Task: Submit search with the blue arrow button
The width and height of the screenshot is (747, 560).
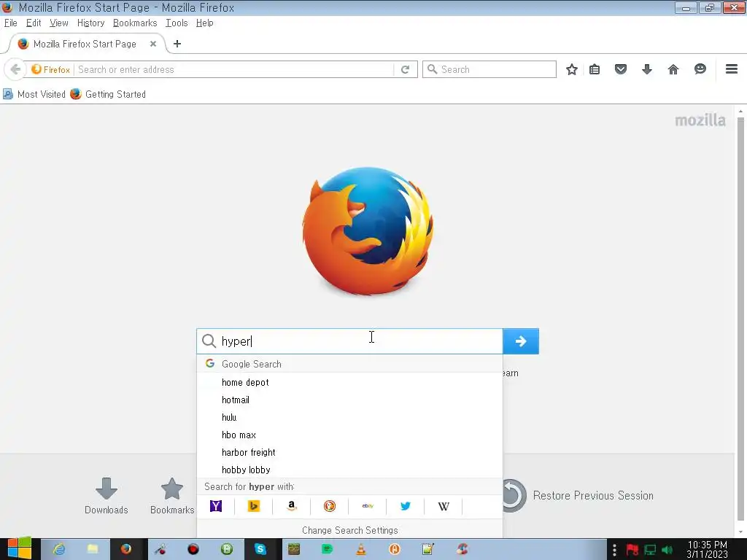Action: coord(521,341)
